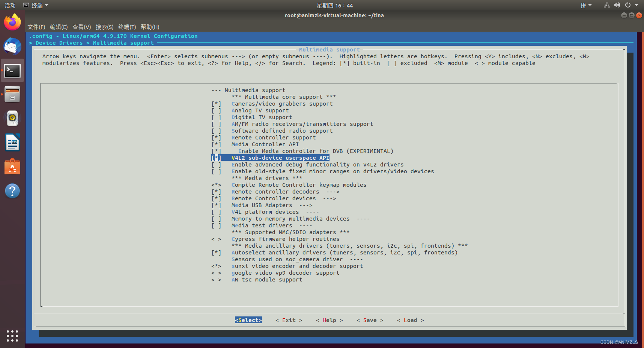Open the 搜索(S) menu
The image size is (644, 348).
(x=104, y=27)
